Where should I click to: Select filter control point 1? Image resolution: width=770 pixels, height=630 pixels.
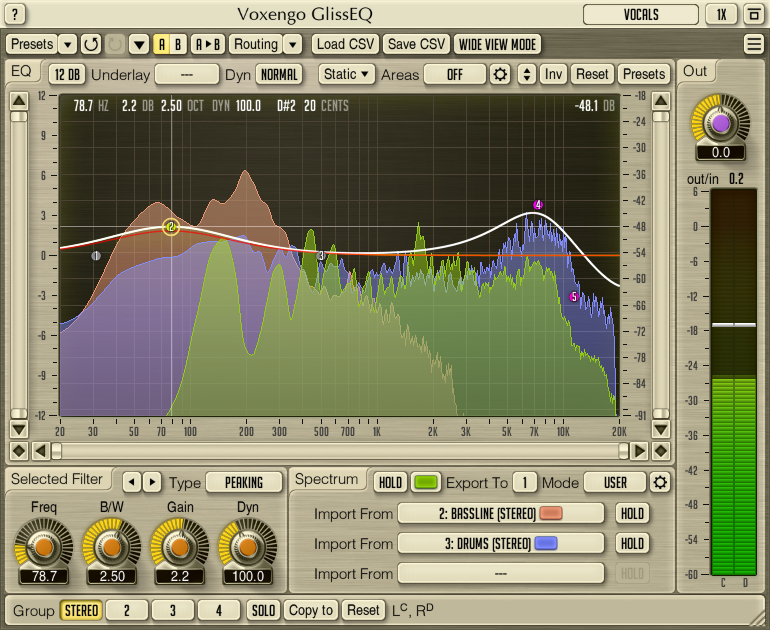[96, 256]
